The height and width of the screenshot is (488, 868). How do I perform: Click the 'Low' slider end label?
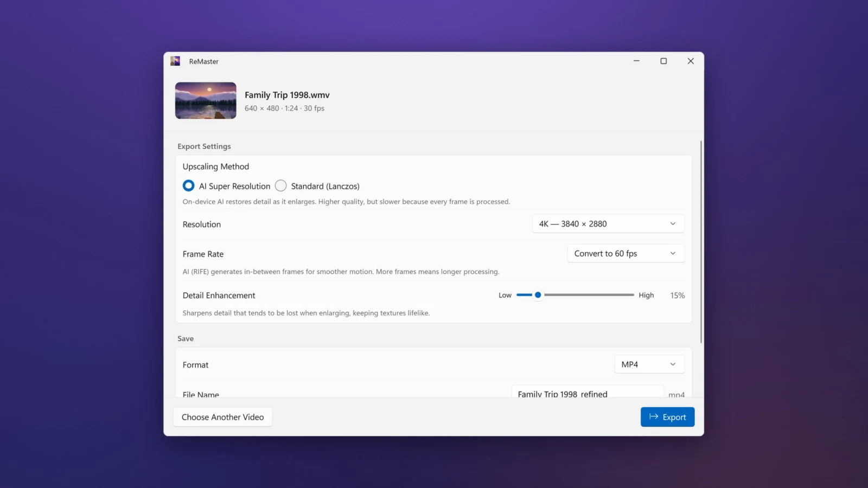pos(505,296)
